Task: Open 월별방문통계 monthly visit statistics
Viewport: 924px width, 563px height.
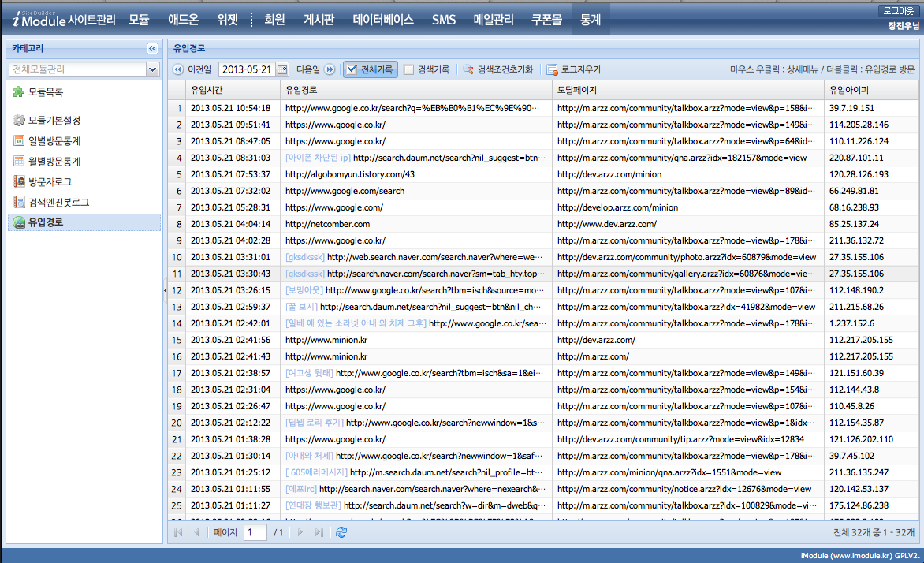Action: pyautogui.click(x=54, y=162)
